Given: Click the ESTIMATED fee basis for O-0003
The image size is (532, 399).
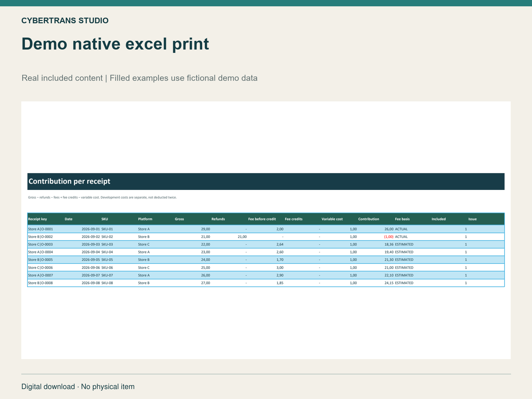Looking at the screenshot, I should (x=404, y=244).
